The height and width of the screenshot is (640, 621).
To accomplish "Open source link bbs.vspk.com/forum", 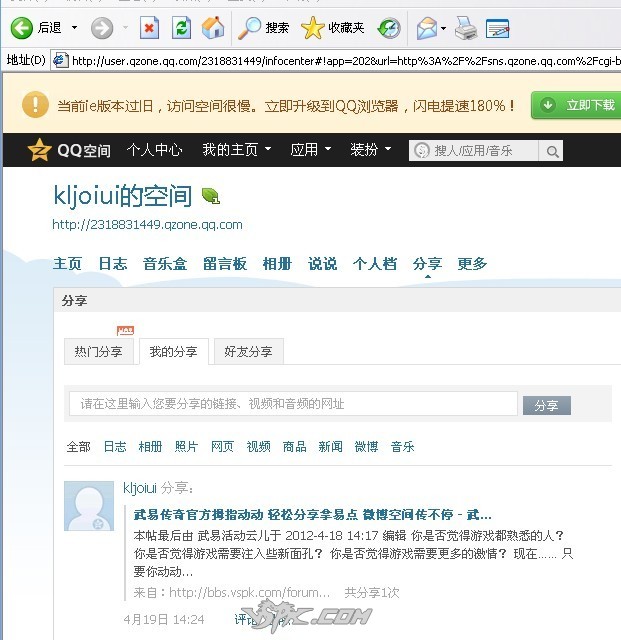I will 249,592.
